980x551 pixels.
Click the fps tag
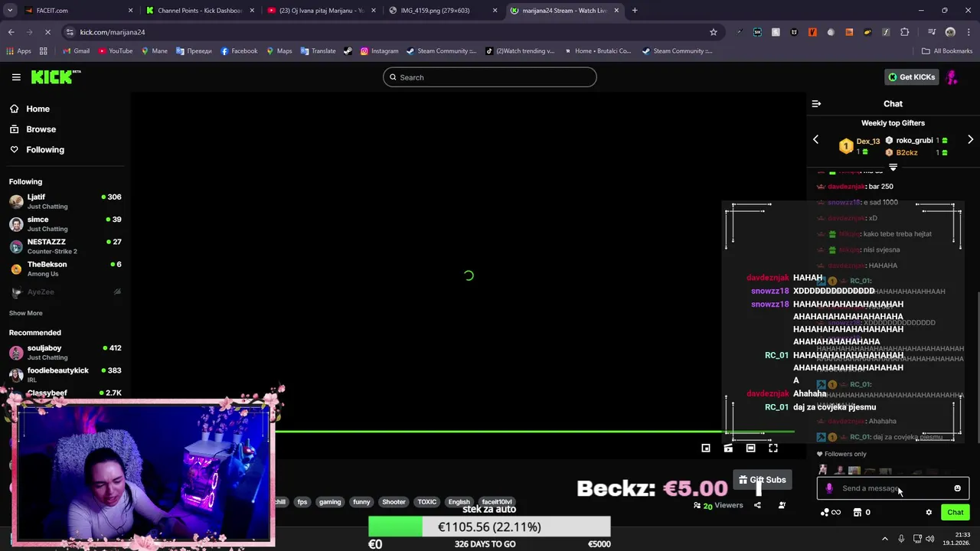302,502
